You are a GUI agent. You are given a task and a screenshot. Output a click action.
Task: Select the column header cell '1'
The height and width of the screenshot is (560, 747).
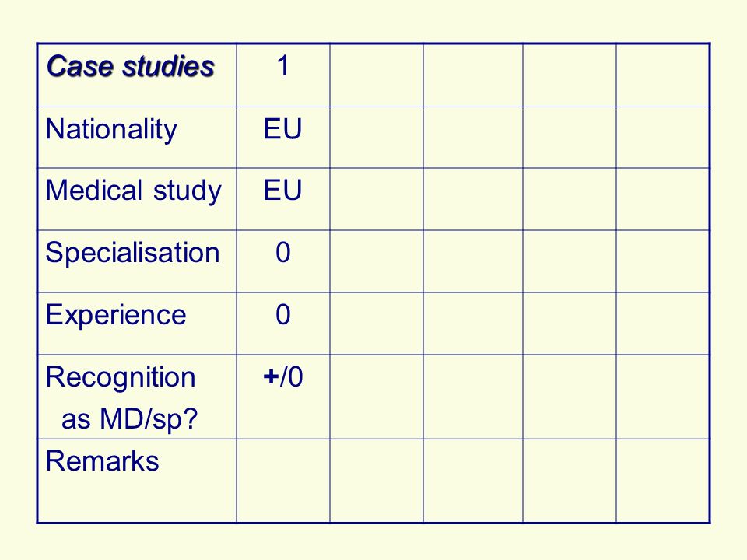pyautogui.click(x=283, y=75)
